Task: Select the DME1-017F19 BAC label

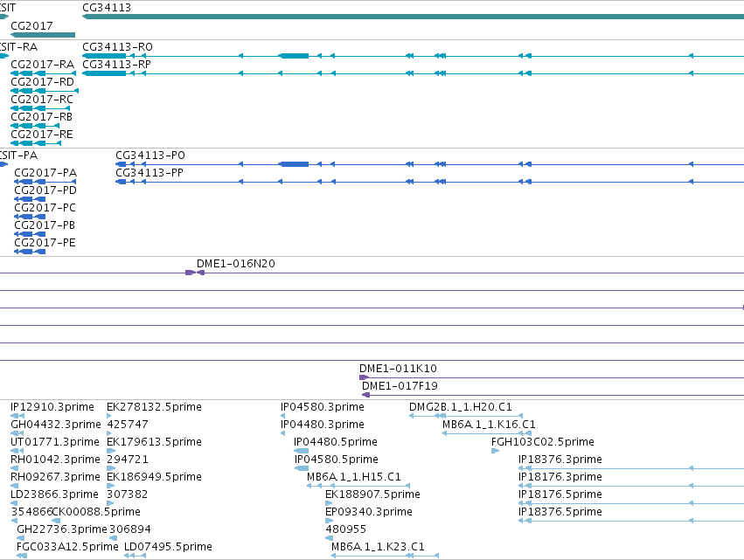Action: click(400, 386)
